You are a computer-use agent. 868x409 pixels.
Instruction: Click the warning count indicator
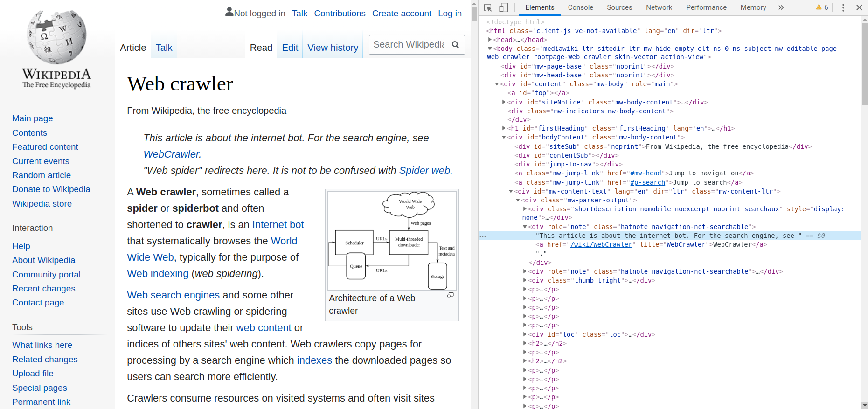click(x=822, y=7)
